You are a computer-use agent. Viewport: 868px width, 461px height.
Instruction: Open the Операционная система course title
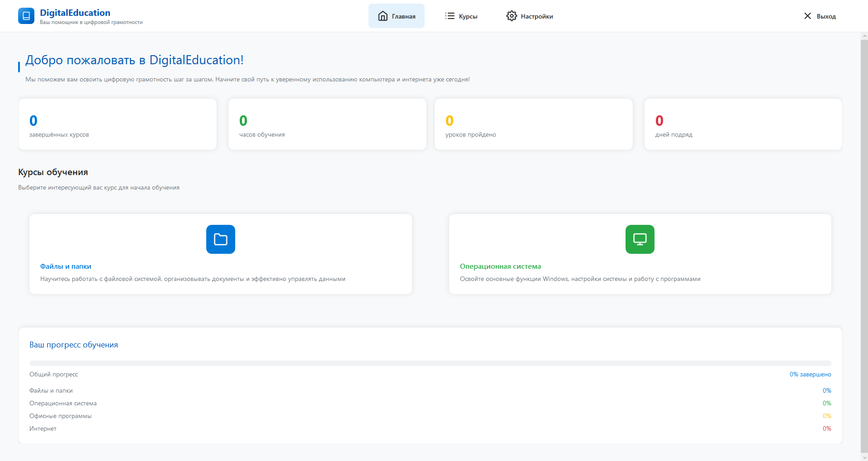500,266
